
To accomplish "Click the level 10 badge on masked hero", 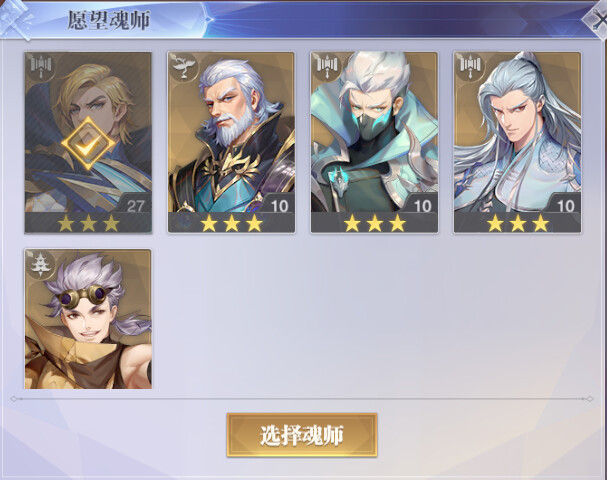I will [422, 205].
